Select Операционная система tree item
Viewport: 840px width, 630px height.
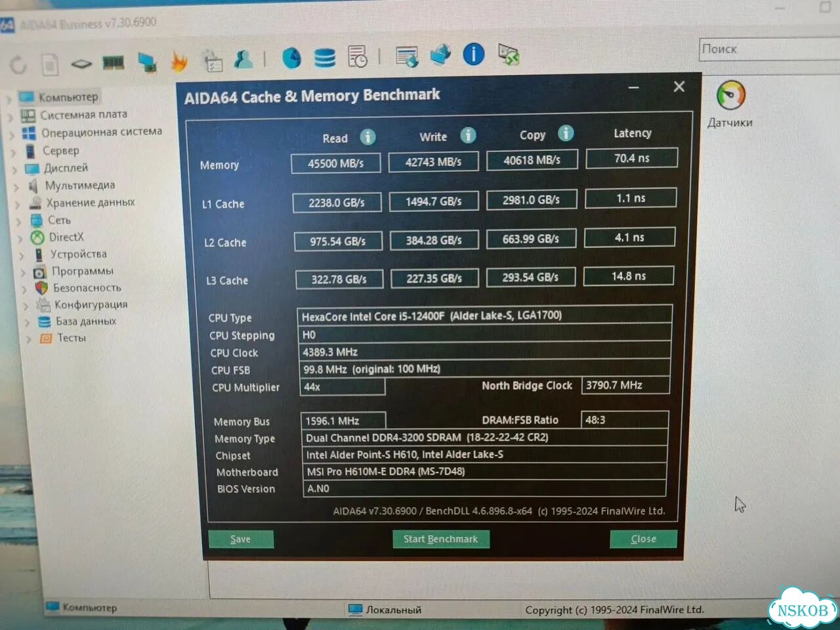click(102, 132)
